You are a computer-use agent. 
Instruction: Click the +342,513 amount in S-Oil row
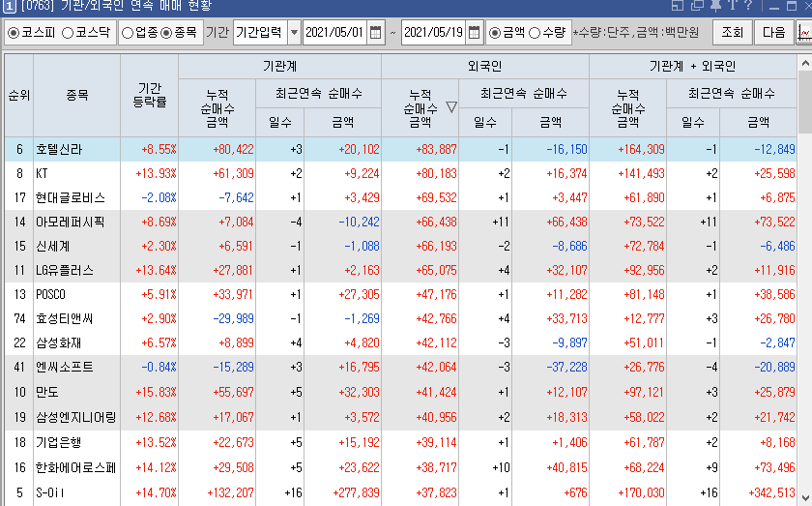[x=771, y=492]
